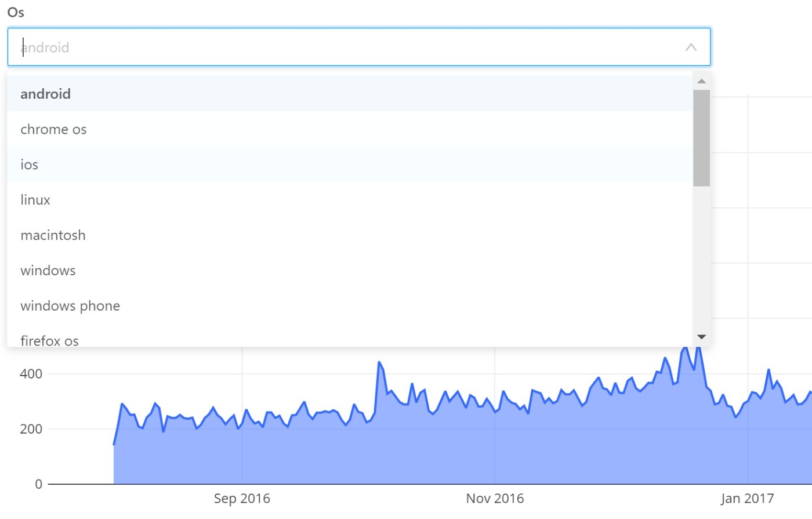
Task: Click the 200 y-axis value
Action: click(31, 429)
